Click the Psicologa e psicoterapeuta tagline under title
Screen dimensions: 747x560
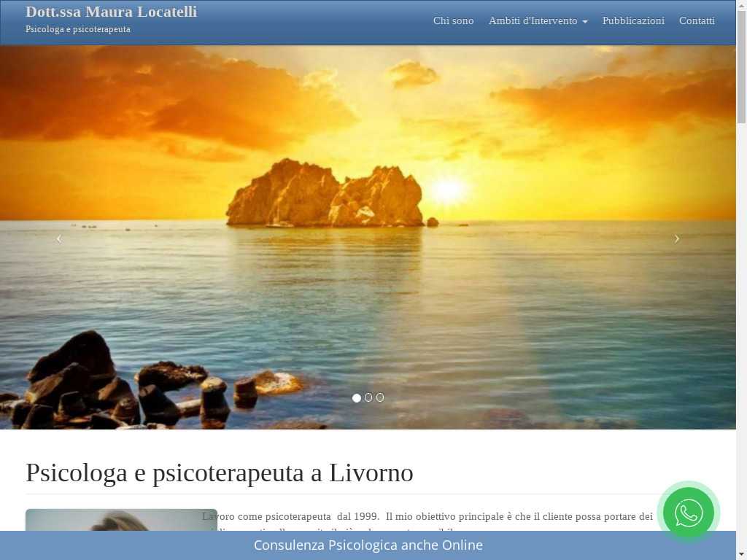coord(78,29)
